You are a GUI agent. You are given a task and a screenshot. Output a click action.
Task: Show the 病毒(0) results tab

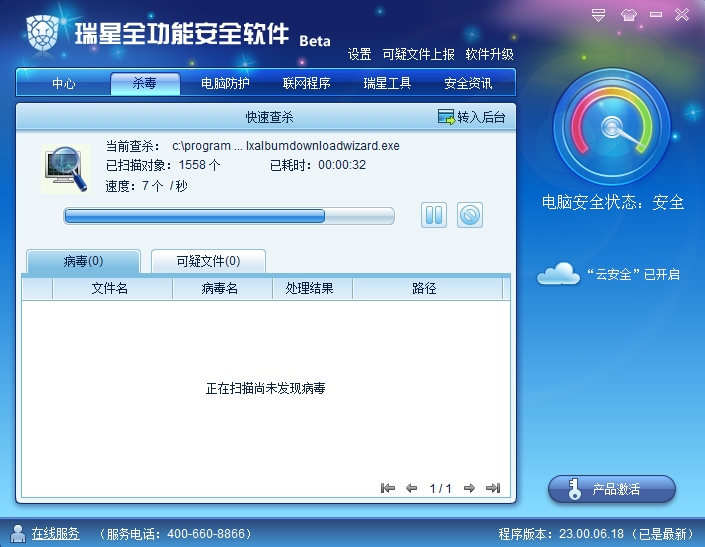point(83,261)
